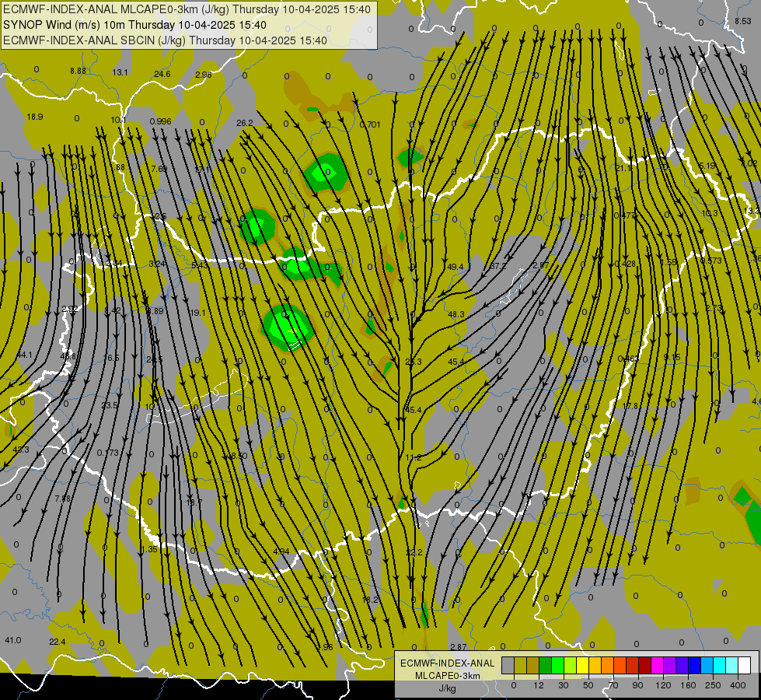Pick the dark red legend swatch
This screenshot has width=761, height=700.
pyautogui.click(x=644, y=665)
